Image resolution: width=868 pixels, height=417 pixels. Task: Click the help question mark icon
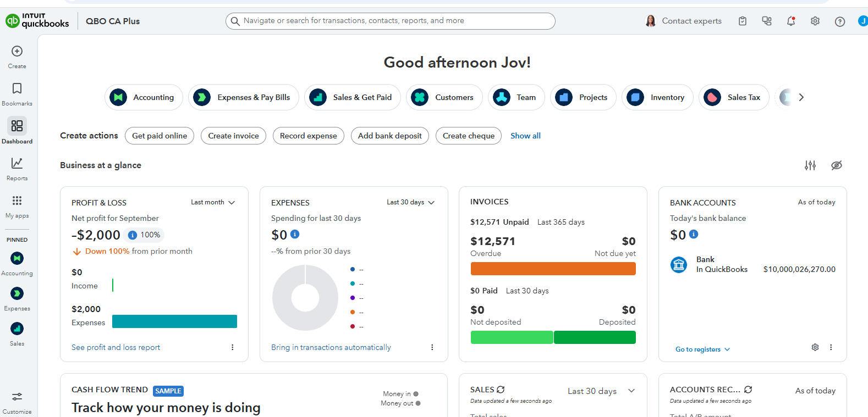coord(839,21)
